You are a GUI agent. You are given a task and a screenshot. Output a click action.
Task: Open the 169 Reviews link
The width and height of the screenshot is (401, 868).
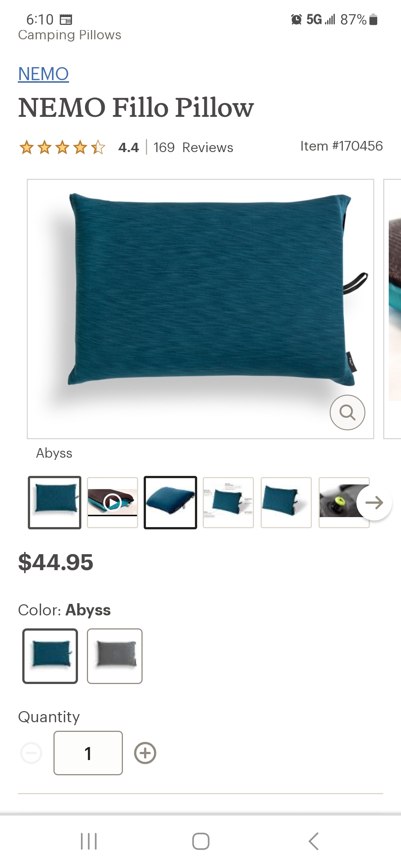193,147
